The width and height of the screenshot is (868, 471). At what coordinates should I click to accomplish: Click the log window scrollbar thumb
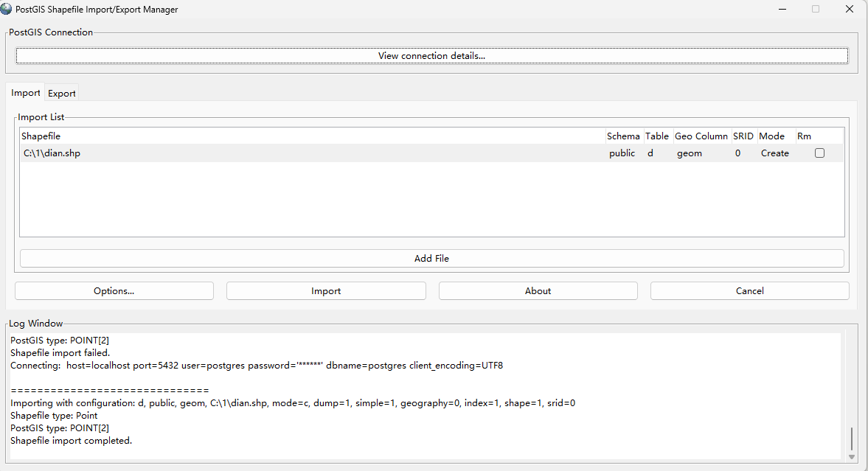(x=851, y=439)
